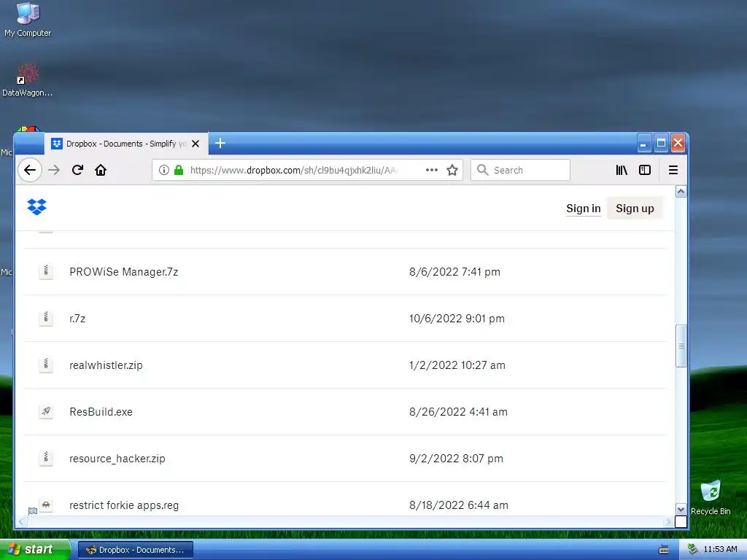Click the zip icon for realwhistler.zip
This screenshot has width=747, height=560.
(46, 365)
